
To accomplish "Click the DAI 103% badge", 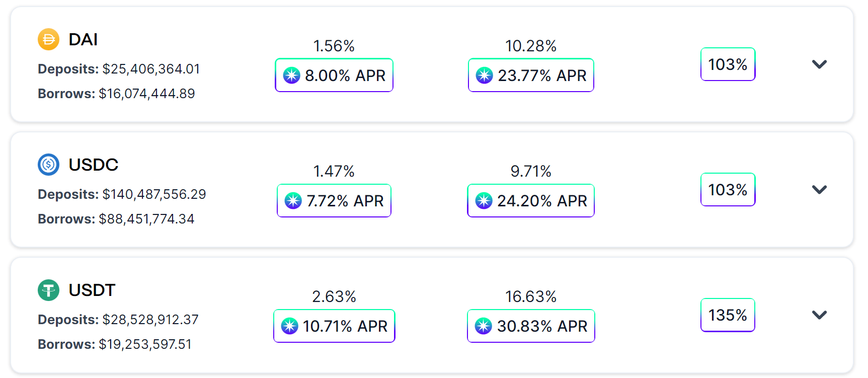I will click(728, 64).
